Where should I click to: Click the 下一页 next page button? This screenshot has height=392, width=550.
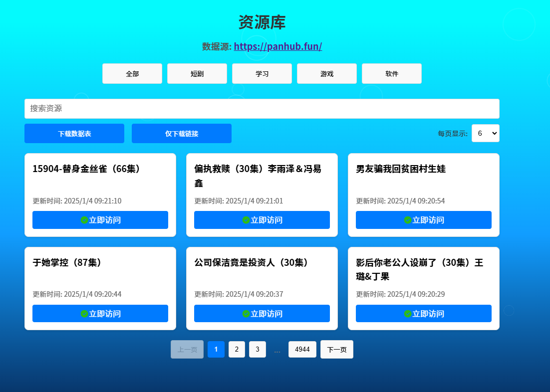pyautogui.click(x=337, y=349)
